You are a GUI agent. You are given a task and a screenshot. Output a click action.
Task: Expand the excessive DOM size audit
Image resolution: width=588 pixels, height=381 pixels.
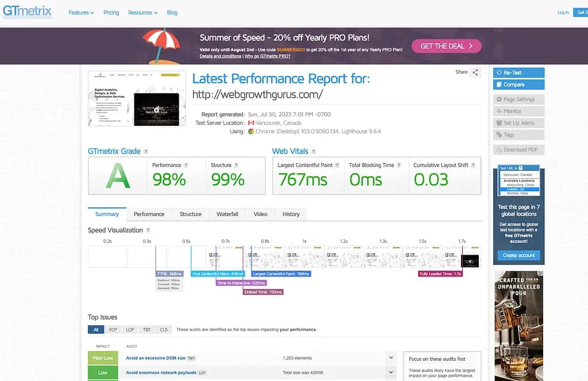coord(392,357)
